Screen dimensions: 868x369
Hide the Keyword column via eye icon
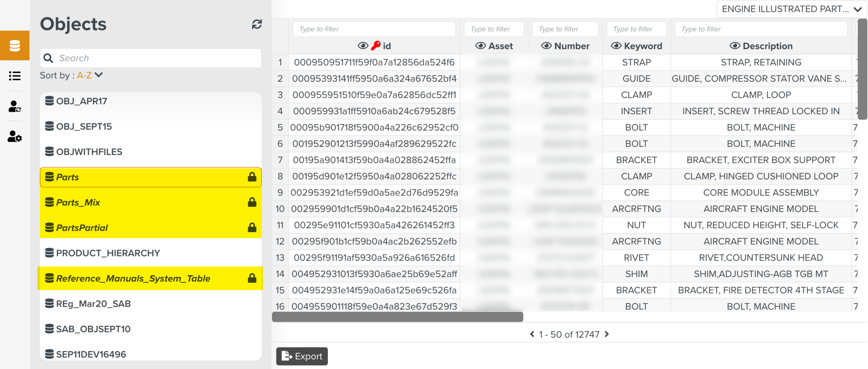[616, 46]
